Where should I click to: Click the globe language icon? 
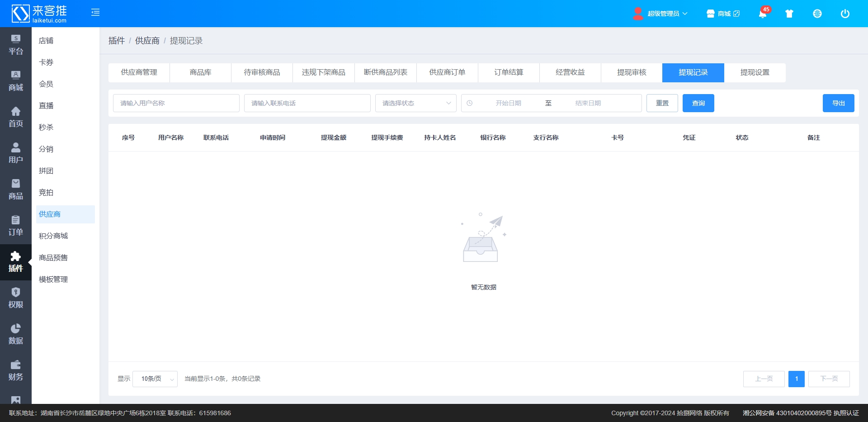pos(817,14)
